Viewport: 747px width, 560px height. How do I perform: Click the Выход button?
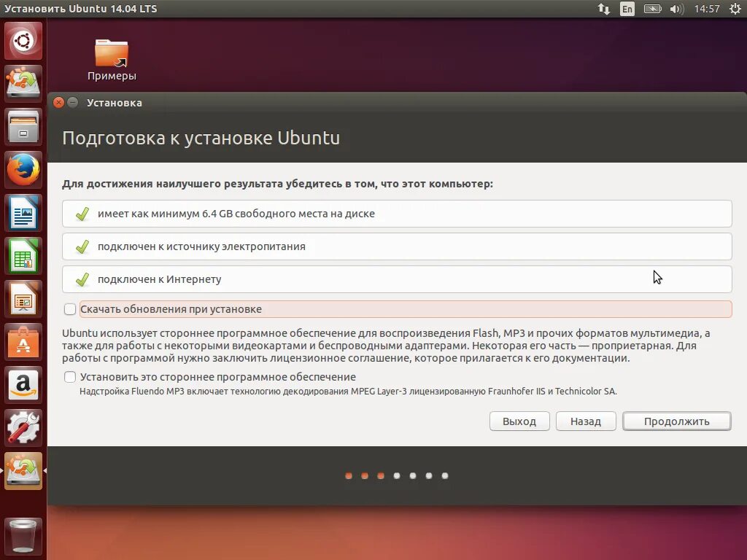click(519, 421)
